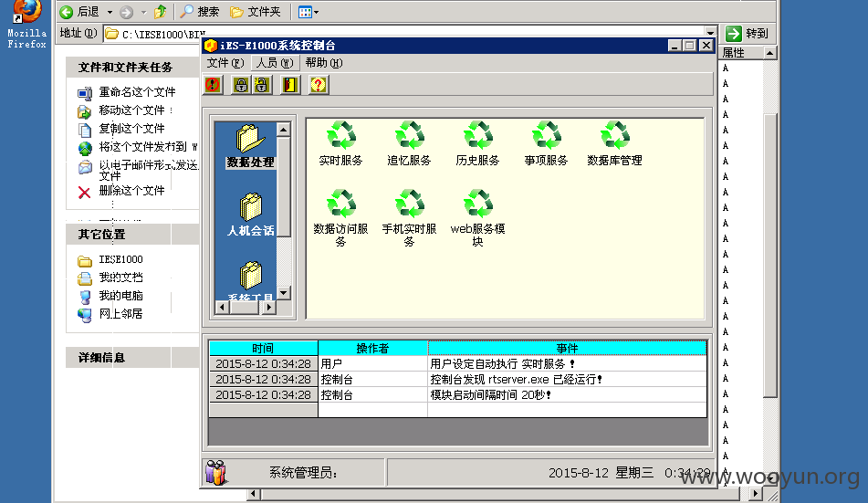Image resolution: width=868 pixels, height=503 pixels.
Task: Open the 追忆服务 module icon
Action: pyautogui.click(x=409, y=143)
